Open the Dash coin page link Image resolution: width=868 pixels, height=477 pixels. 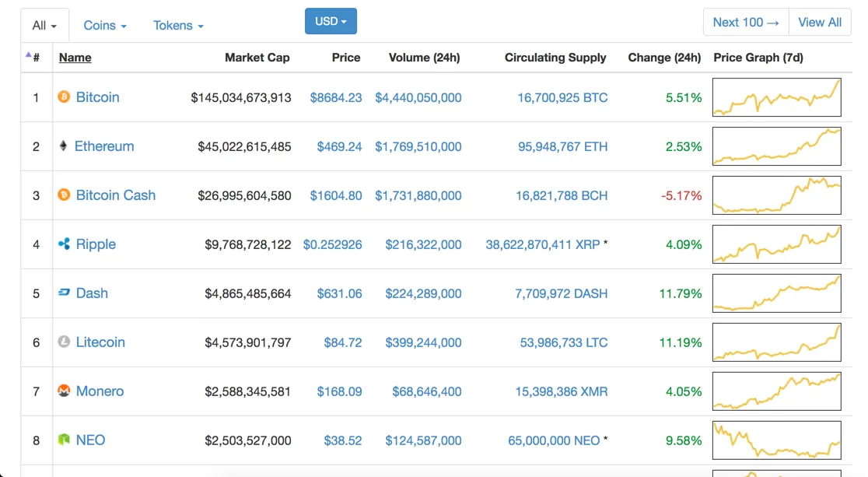click(92, 293)
